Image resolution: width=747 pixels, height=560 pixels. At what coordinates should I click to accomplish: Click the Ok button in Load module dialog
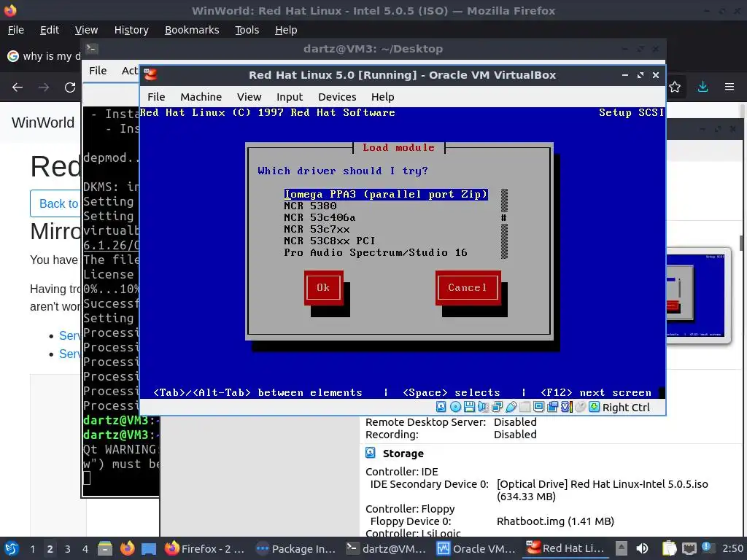323,287
